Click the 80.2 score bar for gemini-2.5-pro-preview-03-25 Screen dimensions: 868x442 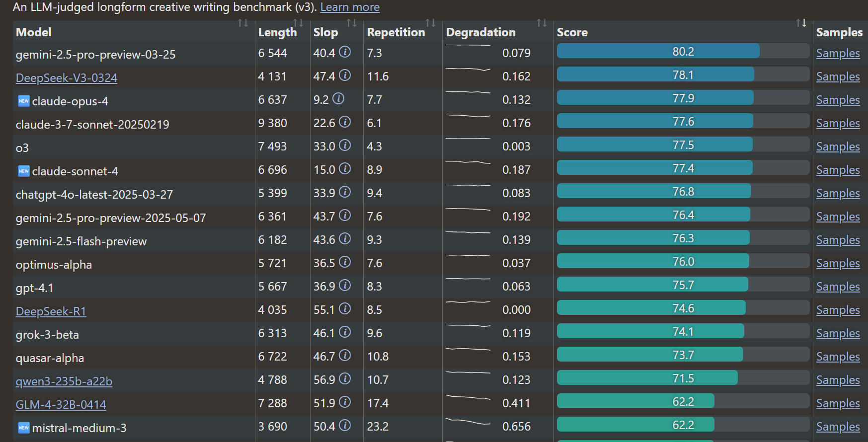point(683,51)
